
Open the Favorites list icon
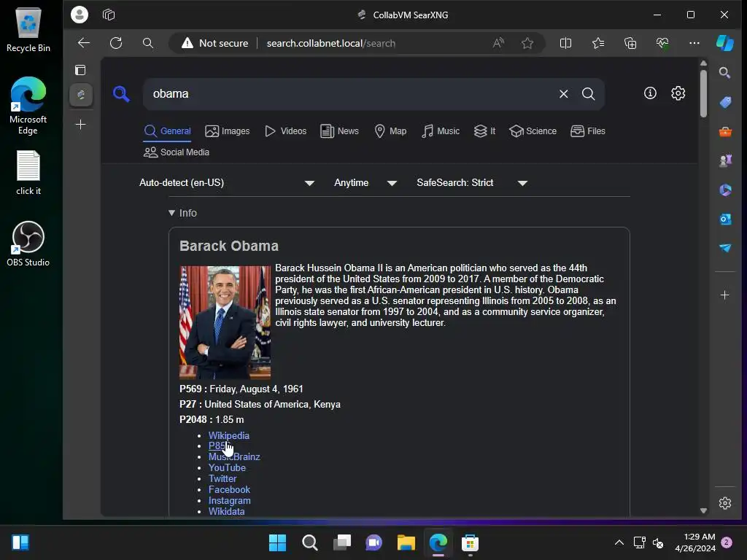(x=598, y=43)
